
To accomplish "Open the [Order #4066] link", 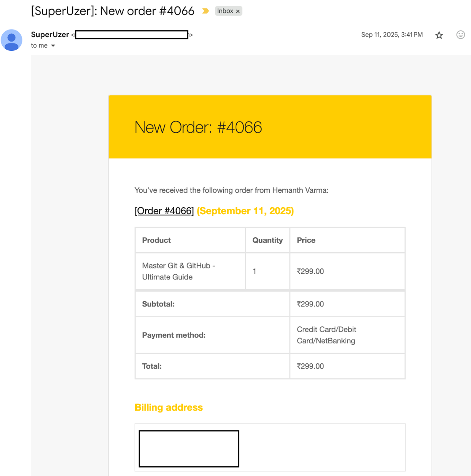I will pos(164,211).
